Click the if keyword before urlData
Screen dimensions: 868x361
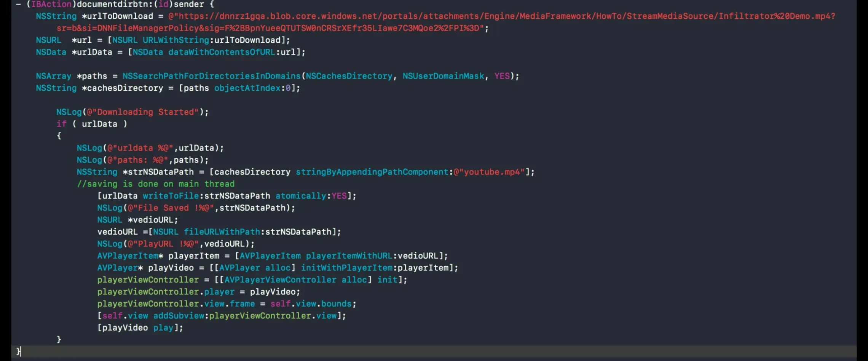(x=61, y=124)
